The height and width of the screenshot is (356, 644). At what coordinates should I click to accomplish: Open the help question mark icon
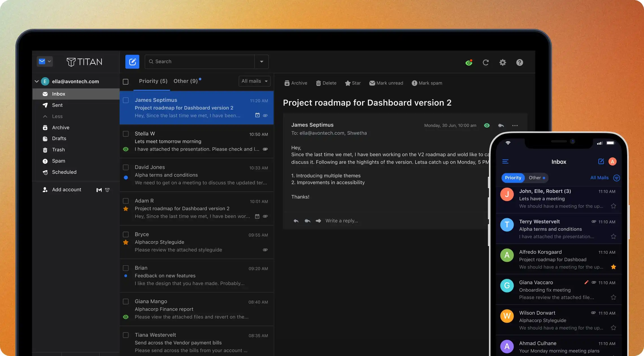click(519, 62)
